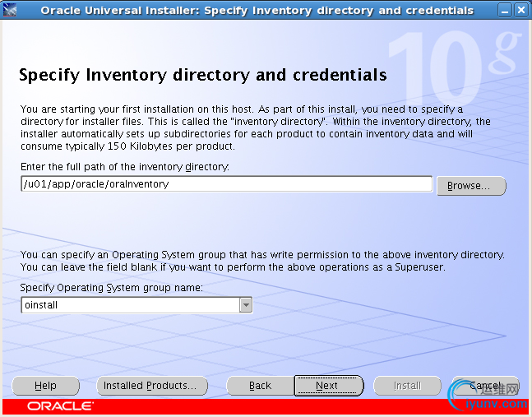Image resolution: width=532 pixels, height=417 pixels.
Task: Close the Oracle Universal Installer window
Action: tap(520, 10)
